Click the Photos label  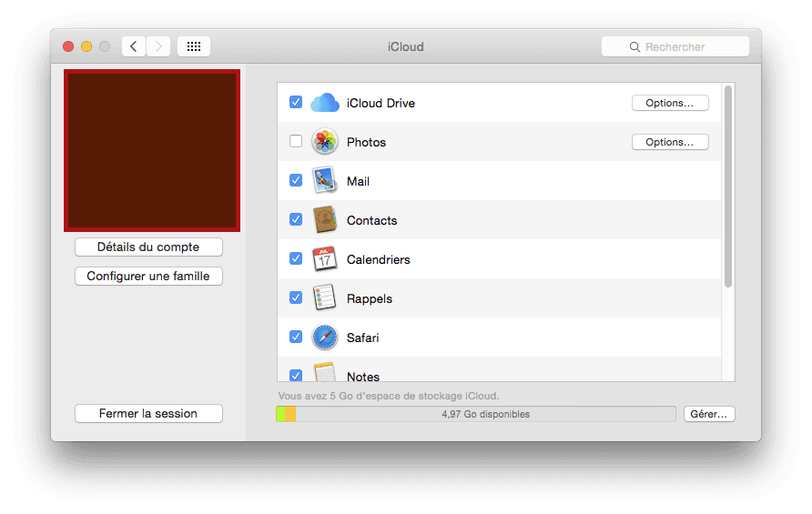tap(366, 142)
